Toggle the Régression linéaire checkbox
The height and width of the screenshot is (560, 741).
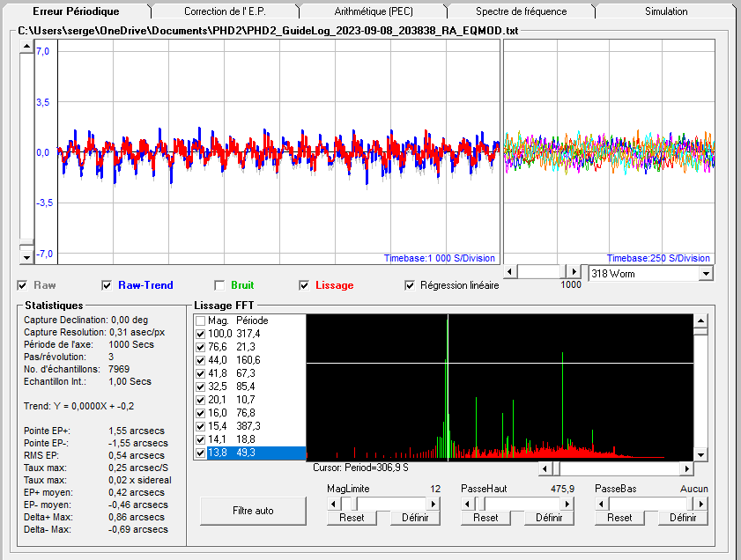pos(410,285)
